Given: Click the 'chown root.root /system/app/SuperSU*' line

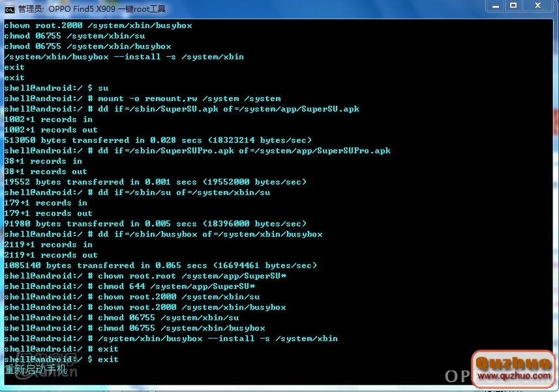Looking at the screenshot, I should click(x=145, y=276).
